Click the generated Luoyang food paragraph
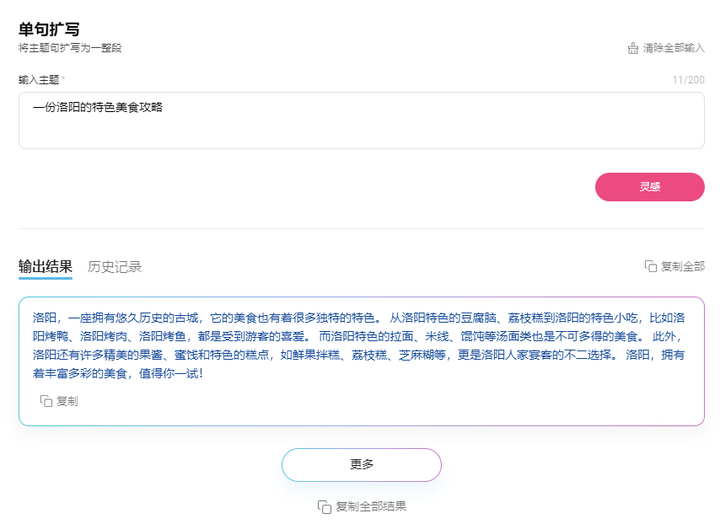The width and height of the screenshot is (720, 524). pyautogui.click(x=359, y=345)
